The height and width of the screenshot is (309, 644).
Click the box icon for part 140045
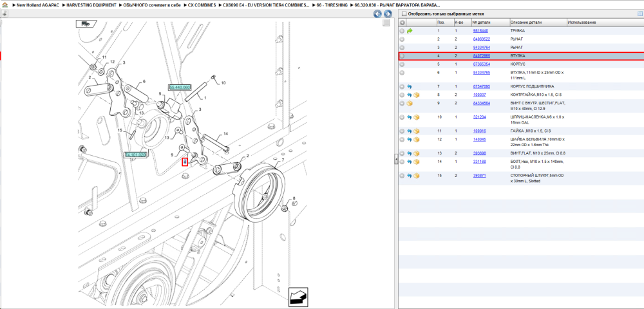click(x=417, y=140)
